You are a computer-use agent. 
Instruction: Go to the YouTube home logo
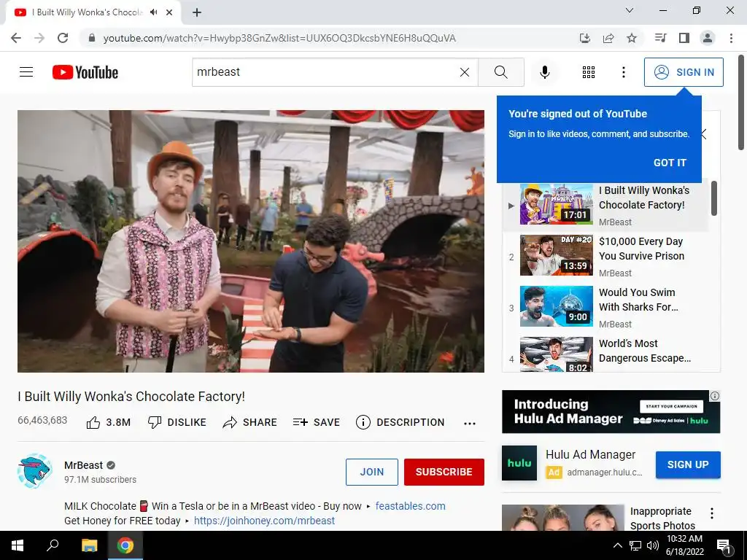click(x=85, y=72)
